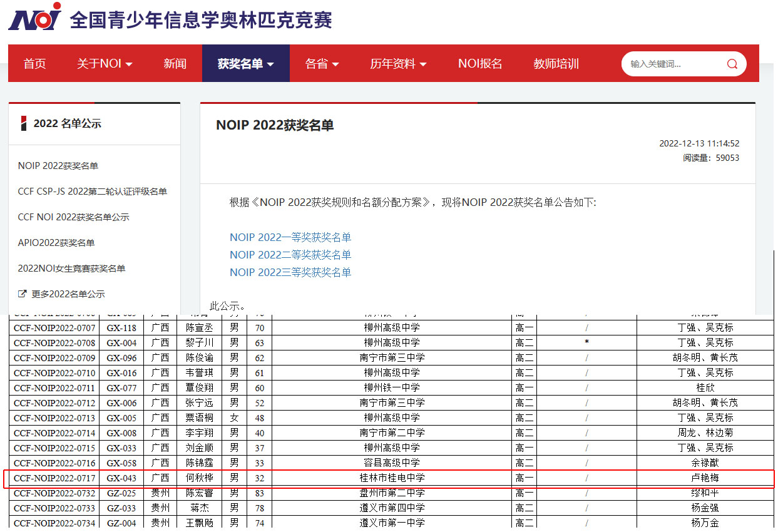Open NOIP 2022二等奖获奖名单 link
The height and width of the screenshot is (532, 783).
[x=290, y=255]
